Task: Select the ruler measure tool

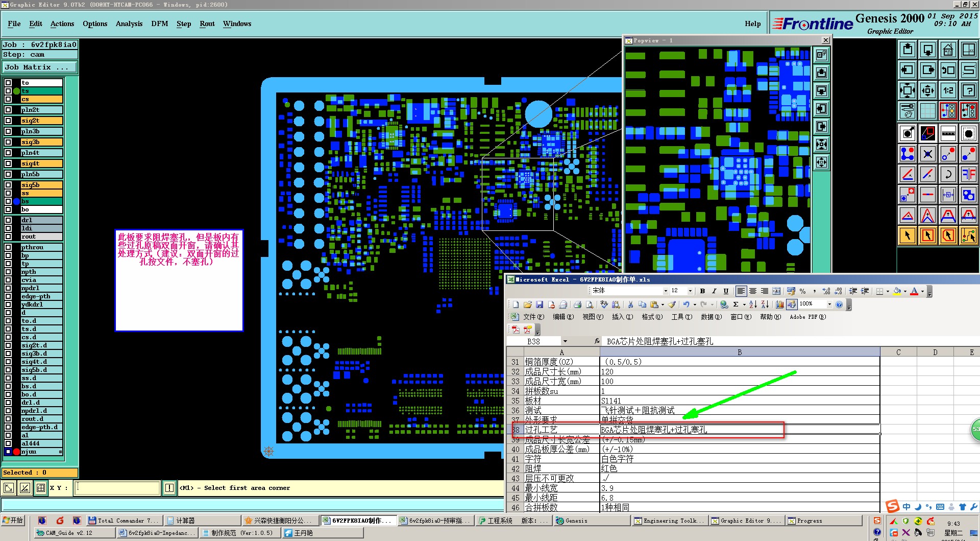Action: tap(948, 133)
